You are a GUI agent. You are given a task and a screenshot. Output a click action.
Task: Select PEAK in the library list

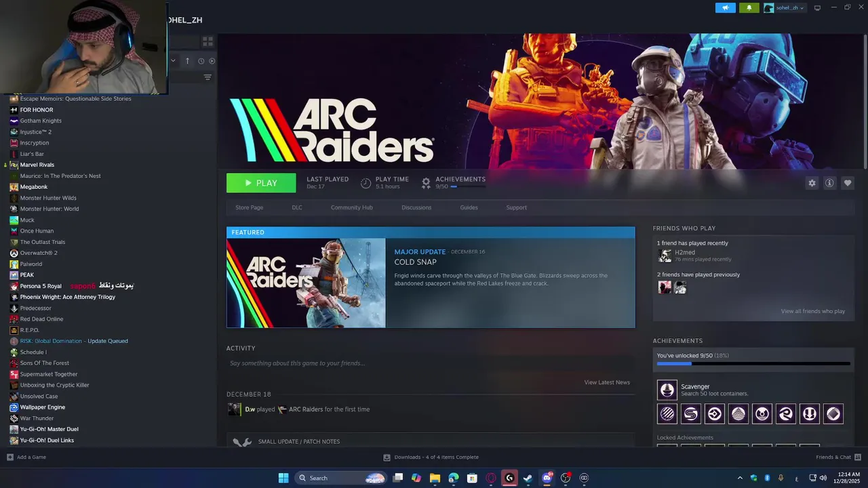pos(27,275)
